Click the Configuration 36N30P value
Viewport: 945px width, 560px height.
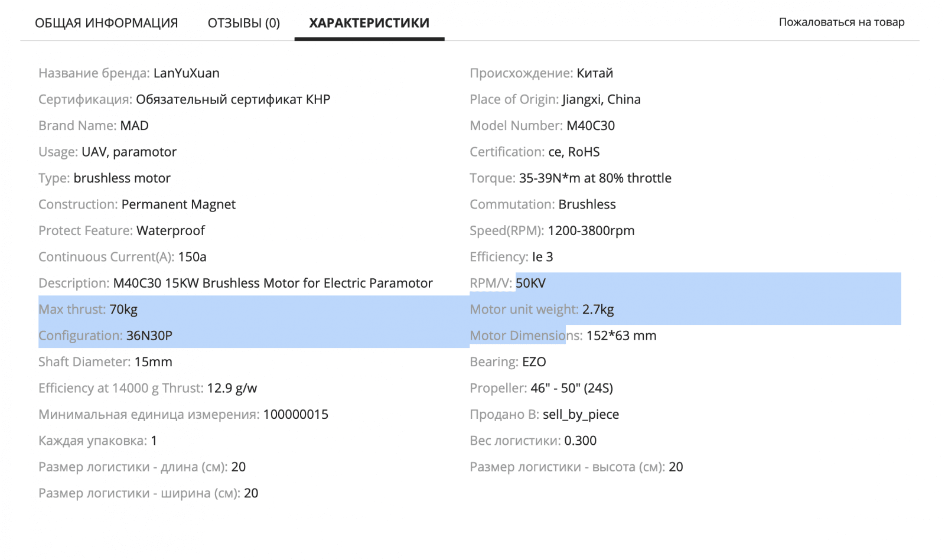point(149,336)
